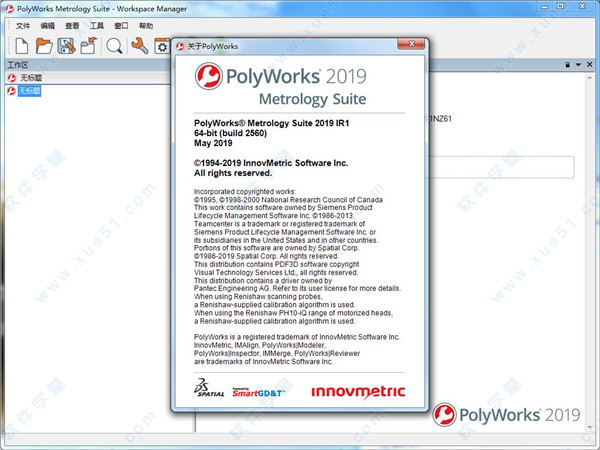Close the docked panel with its X

590,64
